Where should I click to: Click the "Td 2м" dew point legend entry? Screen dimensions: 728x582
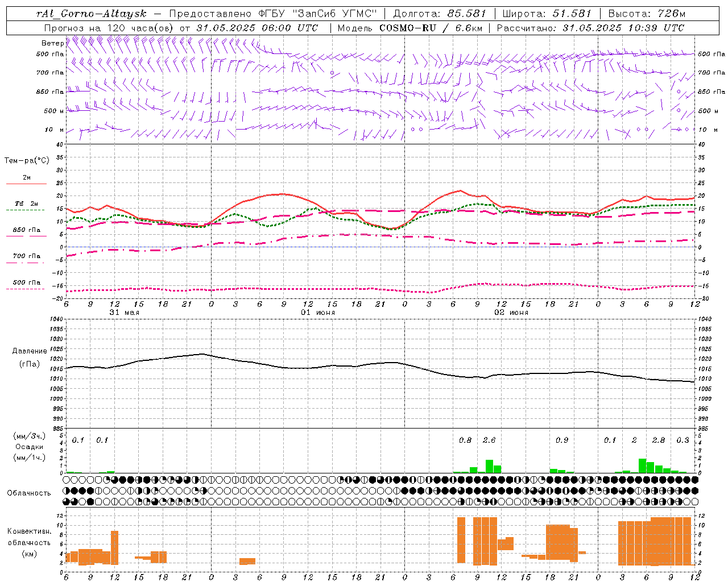(26, 203)
